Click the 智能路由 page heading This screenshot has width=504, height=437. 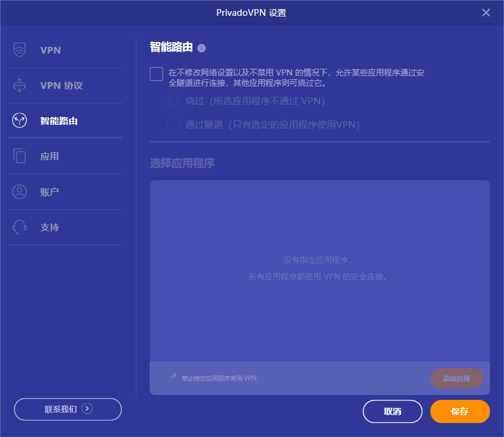click(171, 47)
